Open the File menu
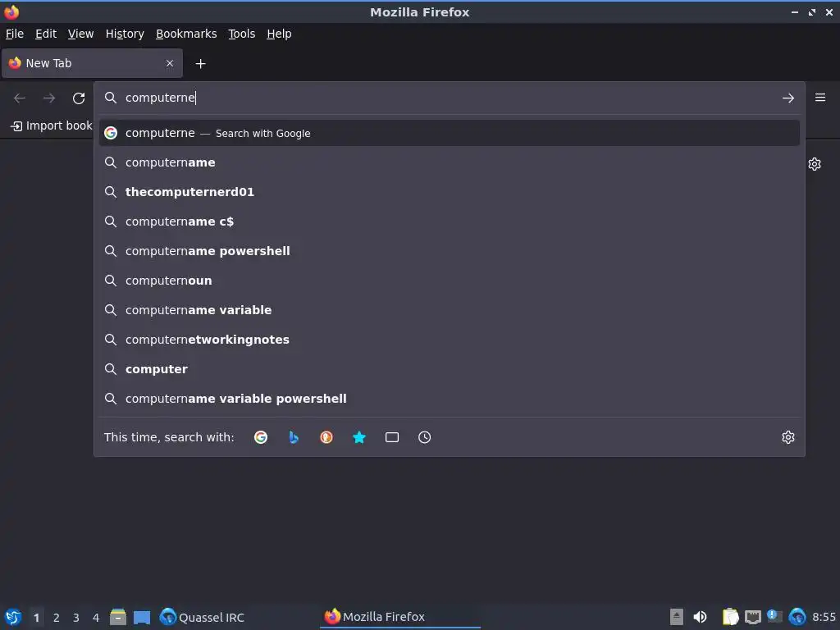840x630 pixels. pyautogui.click(x=15, y=34)
